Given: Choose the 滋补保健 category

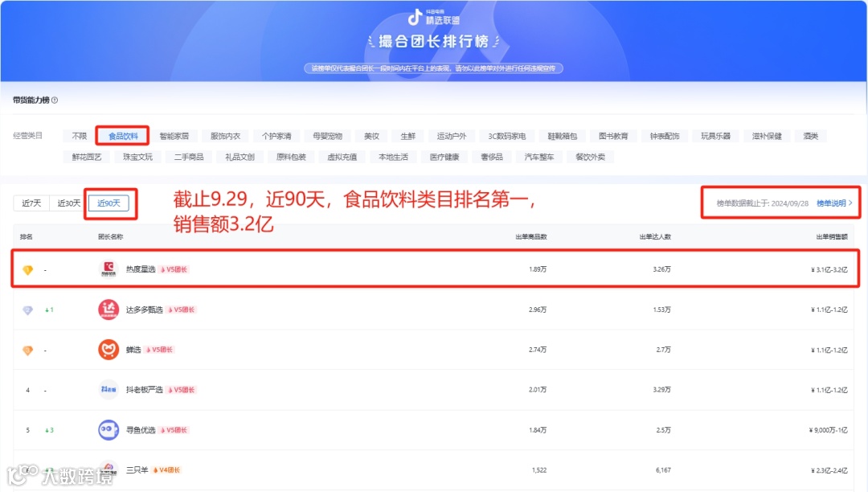Looking at the screenshot, I should 766,136.
